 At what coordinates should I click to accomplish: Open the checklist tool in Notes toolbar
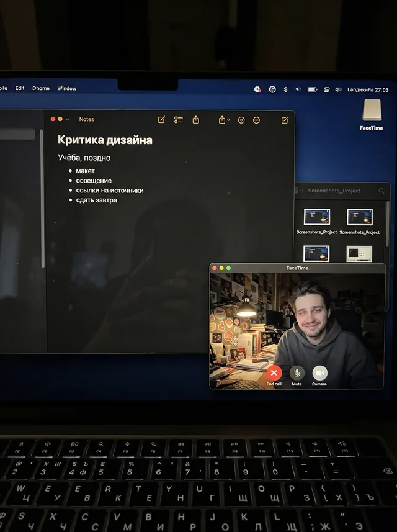(178, 120)
